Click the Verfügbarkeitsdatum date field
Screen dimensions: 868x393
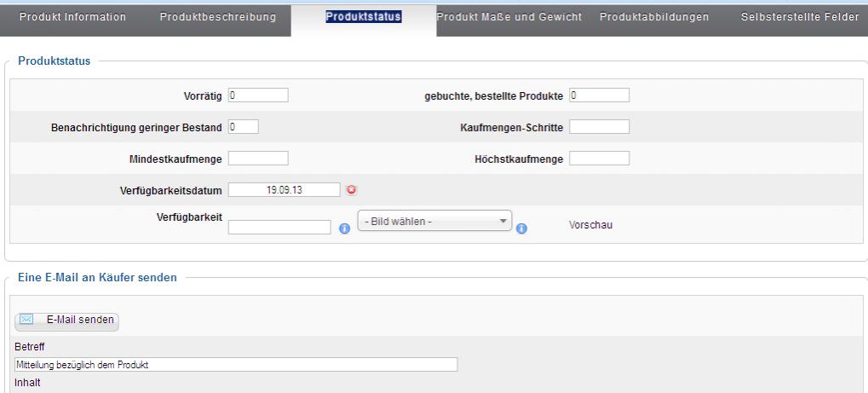[x=284, y=189]
